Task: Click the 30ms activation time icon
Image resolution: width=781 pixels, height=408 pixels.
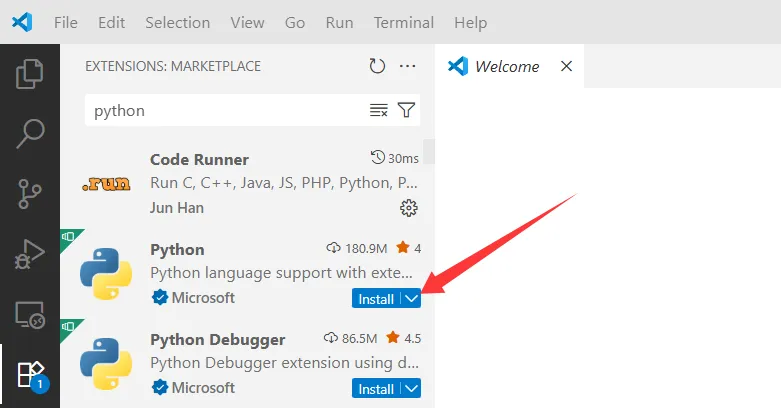Action: click(378, 157)
